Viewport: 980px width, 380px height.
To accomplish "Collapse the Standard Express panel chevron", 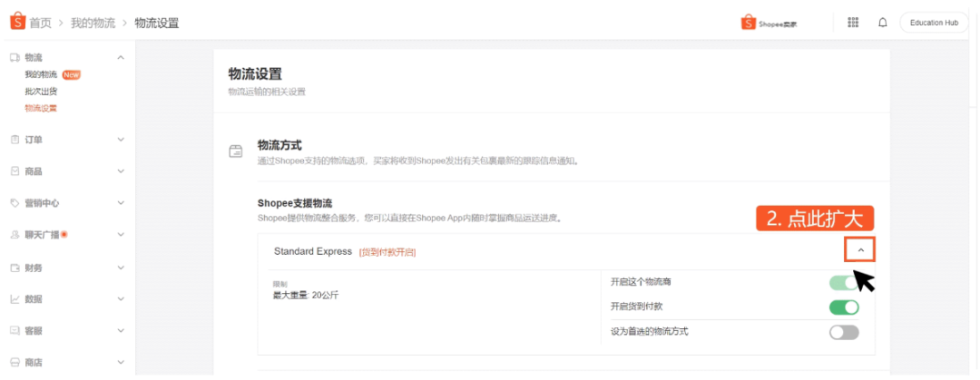I will click(860, 250).
